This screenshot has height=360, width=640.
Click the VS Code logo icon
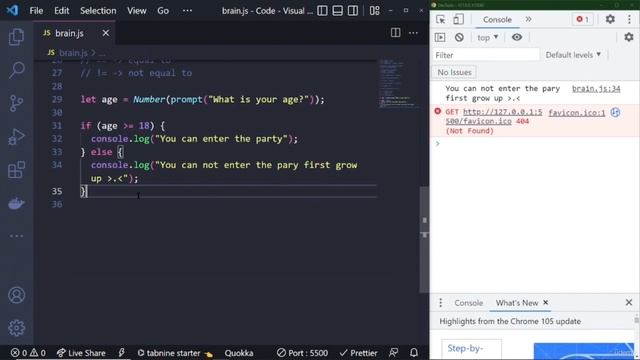[x=12, y=10]
